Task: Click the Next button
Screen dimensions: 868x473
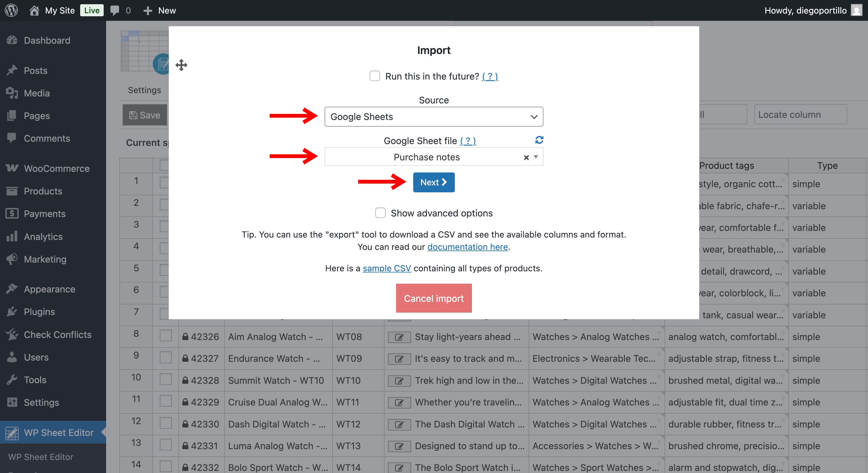Action: tap(434, 182)
